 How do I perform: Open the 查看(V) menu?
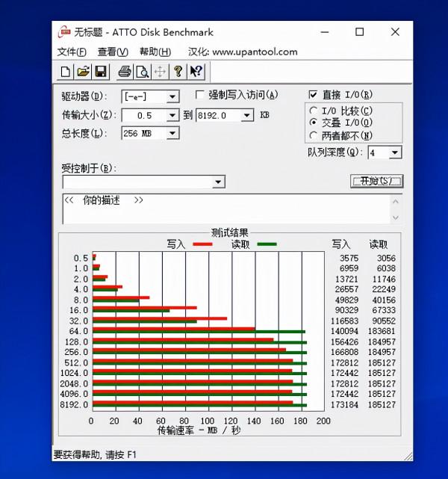coord(113,52)
